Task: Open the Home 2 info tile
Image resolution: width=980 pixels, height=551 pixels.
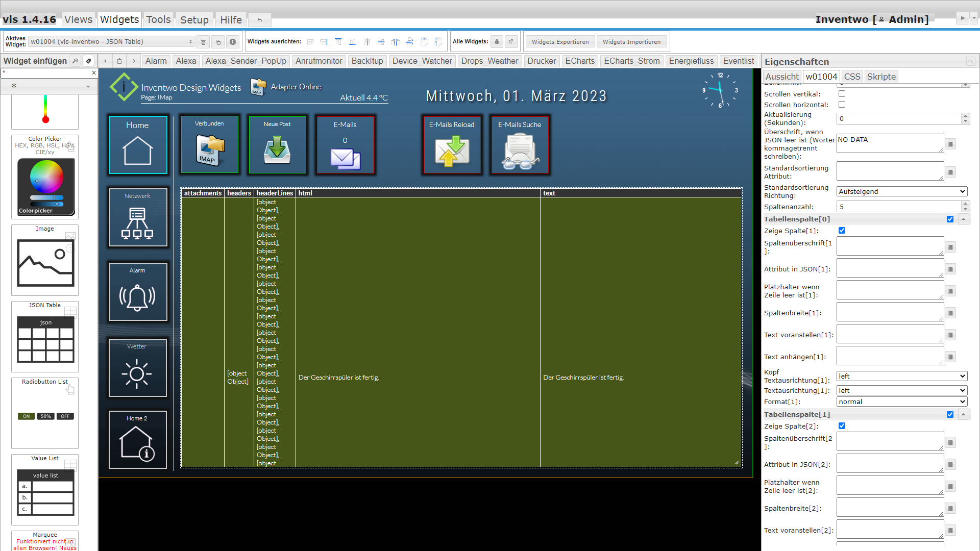Action: [138, 440]
